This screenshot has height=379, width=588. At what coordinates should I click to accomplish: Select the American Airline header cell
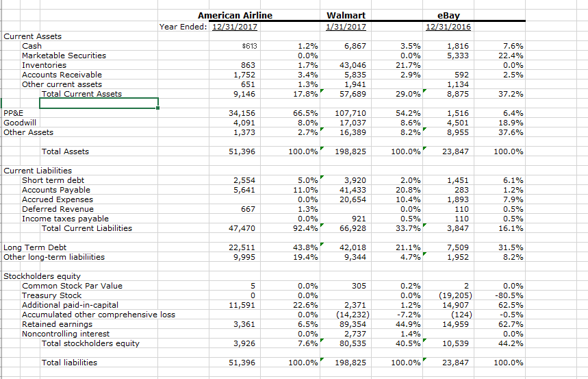coord(235,15)
